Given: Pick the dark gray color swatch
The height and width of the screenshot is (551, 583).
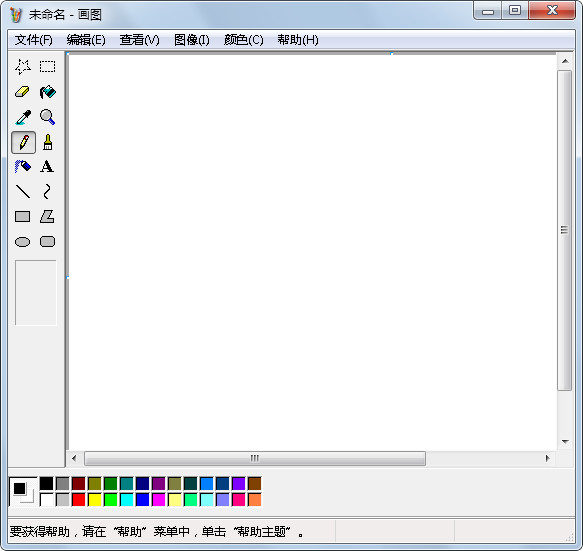Looking at the screenshot, I should 63,484.
